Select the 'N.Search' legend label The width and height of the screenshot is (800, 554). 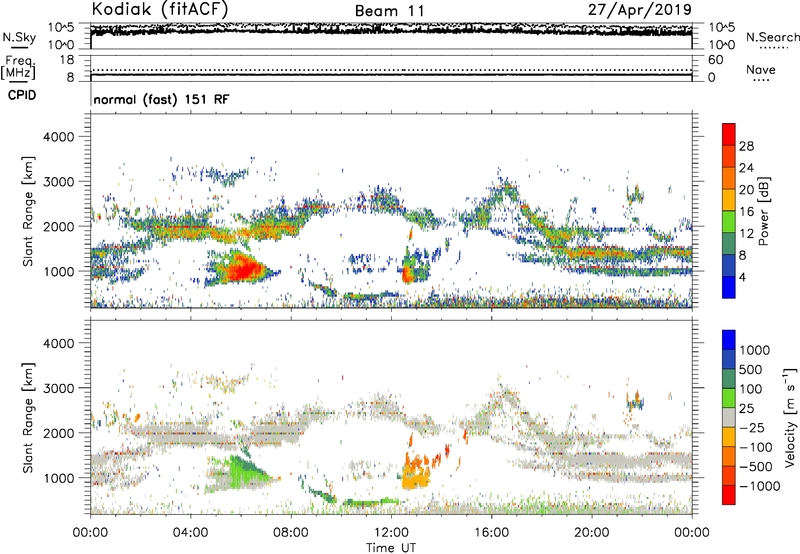pos(772,37)
